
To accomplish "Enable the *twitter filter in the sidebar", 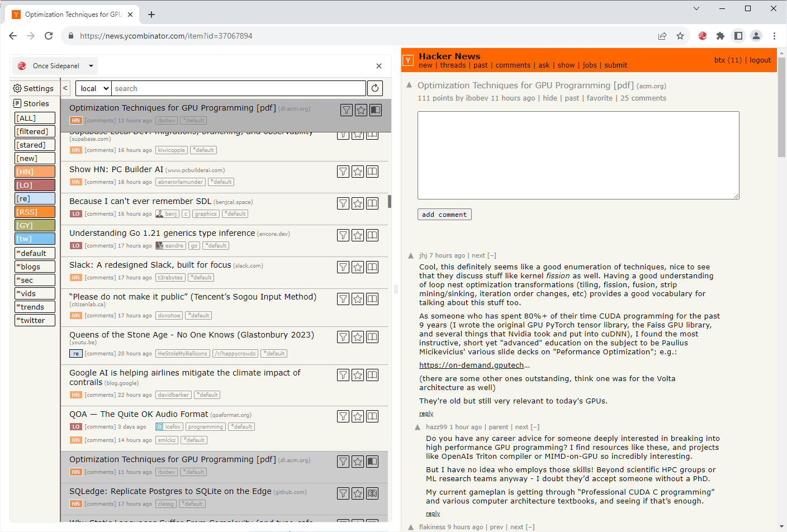I will coord(35,320).
